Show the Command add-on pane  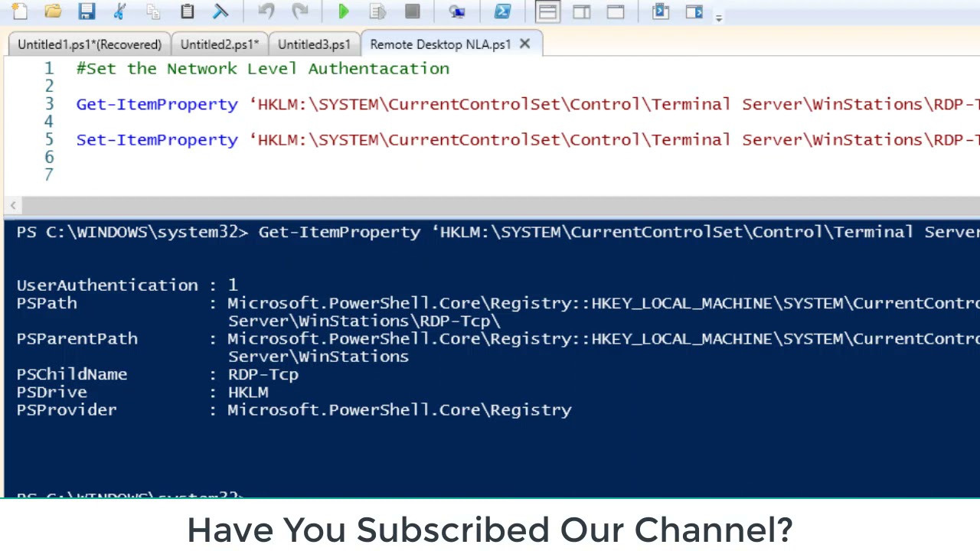694,11
